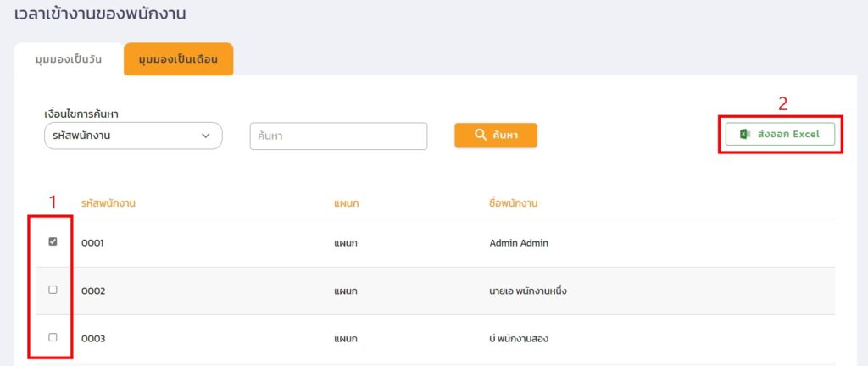Uncheck the checkbox for employee 0001

tap(53, 241)
